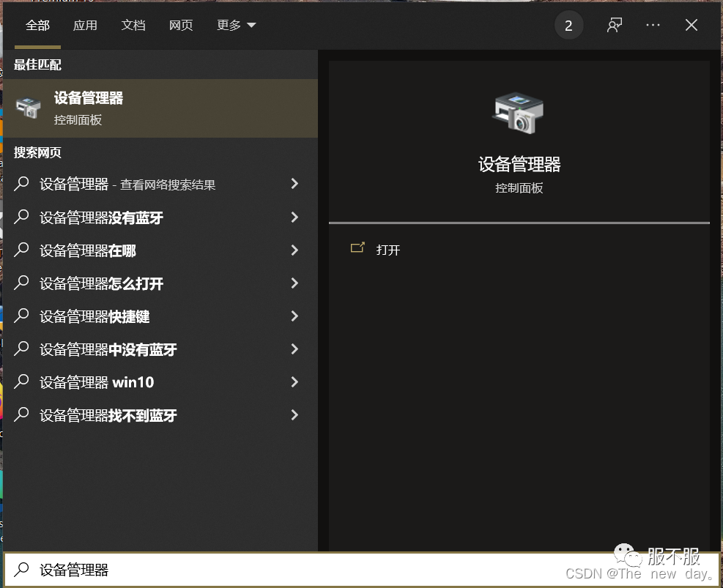
Task: Click search icon beside 设备管理器没有蓝牙
Action: (x=21, y=217)
